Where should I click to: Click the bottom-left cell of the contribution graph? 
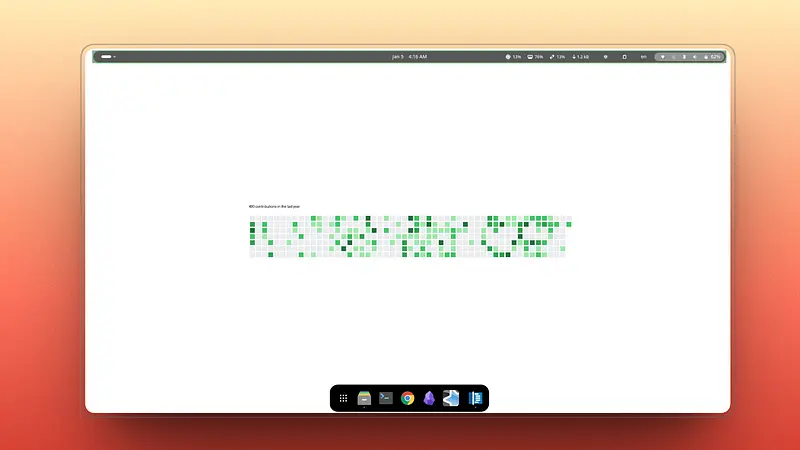click(252, 254)
